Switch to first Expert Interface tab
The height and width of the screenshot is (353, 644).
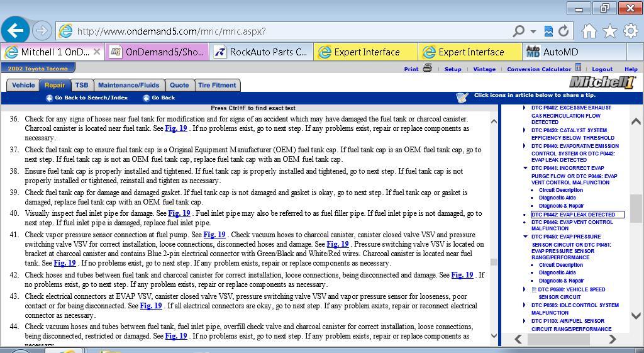tap(365, 52)
